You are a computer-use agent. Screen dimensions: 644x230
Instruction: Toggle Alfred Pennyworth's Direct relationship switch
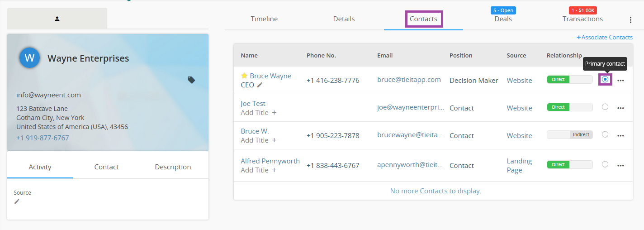pos(569,164)
